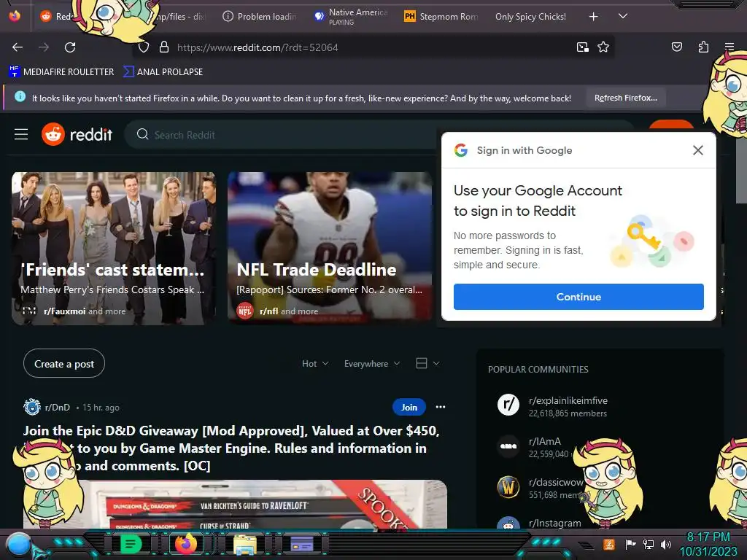Go back using the browser back arrow

[x=18, y=47]
